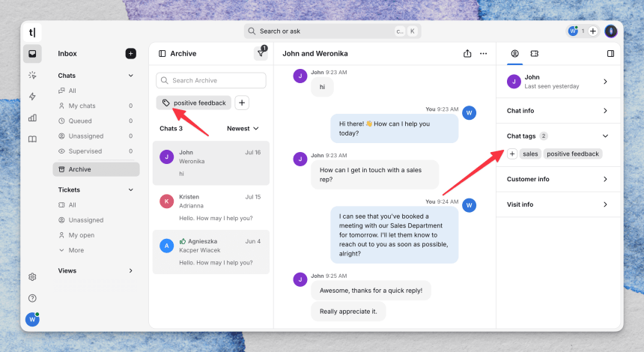Click the Search Archive field
The width and height of the screenshot is (644, 352).
(x=210, y=80)
